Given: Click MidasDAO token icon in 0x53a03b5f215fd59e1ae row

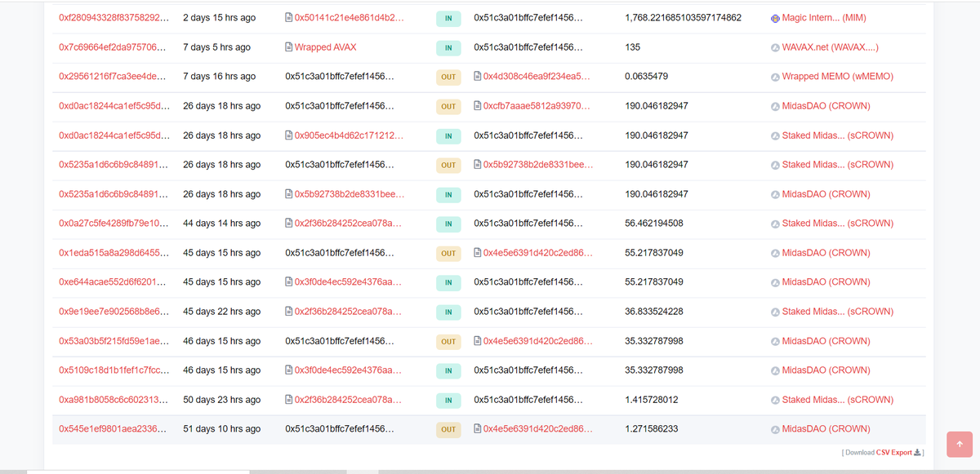Looking at the screenshot, I should click(775, 341).
